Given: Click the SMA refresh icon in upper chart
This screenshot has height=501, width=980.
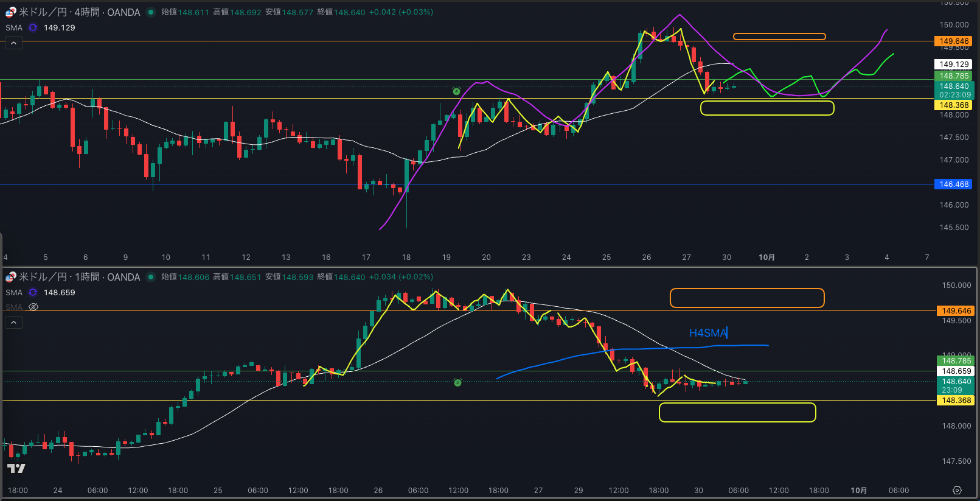Looking at the screenshot, I should coord(33,27).
